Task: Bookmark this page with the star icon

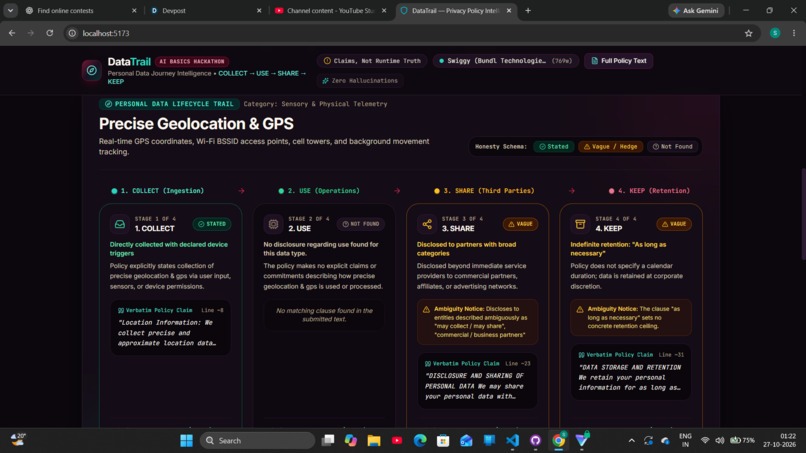Action: (748, 33)
